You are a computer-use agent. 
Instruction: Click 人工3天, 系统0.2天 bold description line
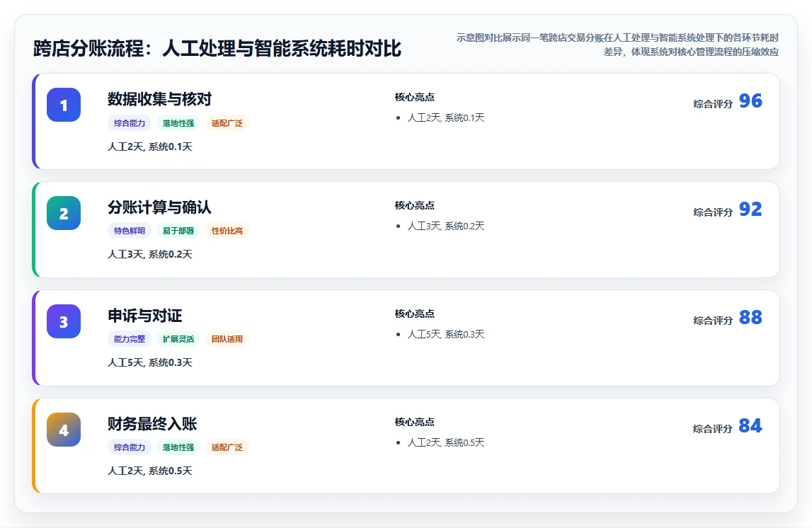click(x=150, y=254)
